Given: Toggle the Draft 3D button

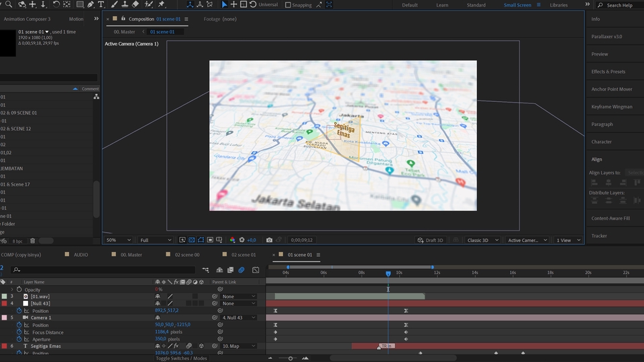Looking at the screenshot, I should pos(431,240).
